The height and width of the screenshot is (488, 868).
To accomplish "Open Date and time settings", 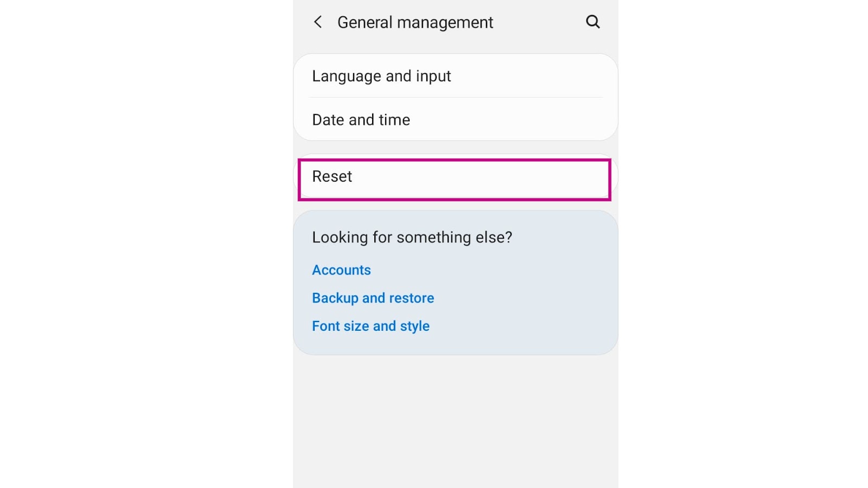I will click(x=361, y=120).
